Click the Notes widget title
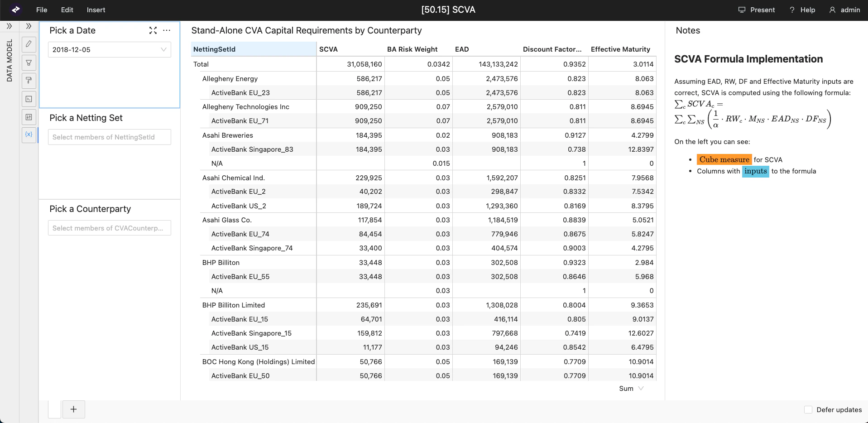The width and height of the screenshot is (868, 423). coord(688,30)
